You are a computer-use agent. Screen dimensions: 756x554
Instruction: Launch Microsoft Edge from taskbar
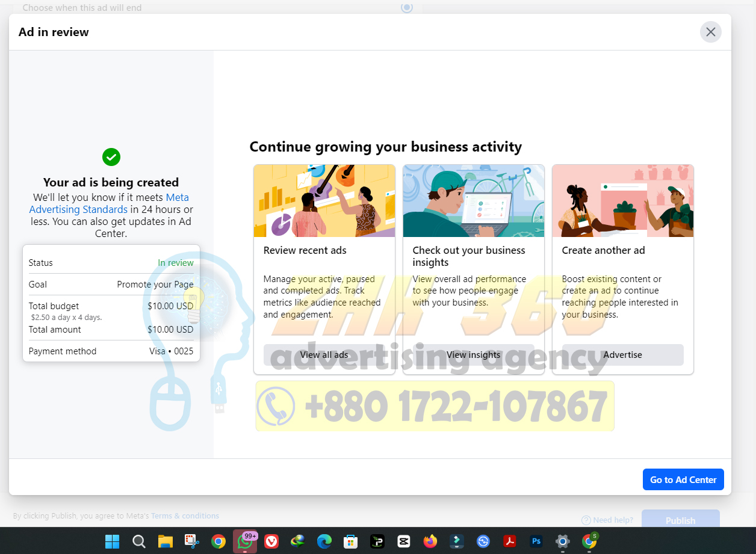click(324, 541)
